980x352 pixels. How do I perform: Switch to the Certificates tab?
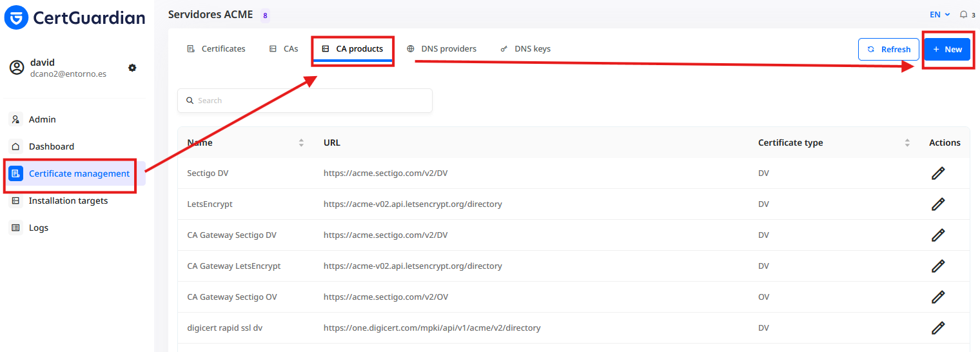pyautogui.click(x=216, y=48)
